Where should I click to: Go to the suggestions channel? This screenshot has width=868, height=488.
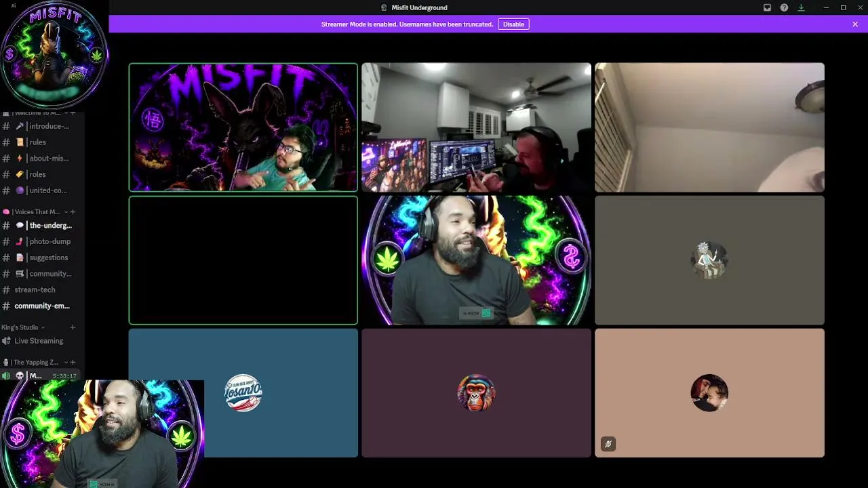pos(42,258)
